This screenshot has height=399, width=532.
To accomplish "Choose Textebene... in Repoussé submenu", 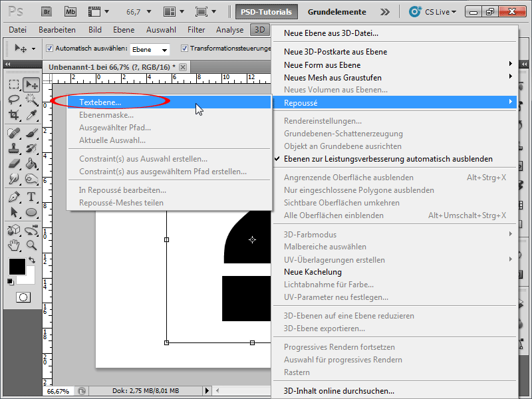I will pyautogui.click(x=170, y=102).
